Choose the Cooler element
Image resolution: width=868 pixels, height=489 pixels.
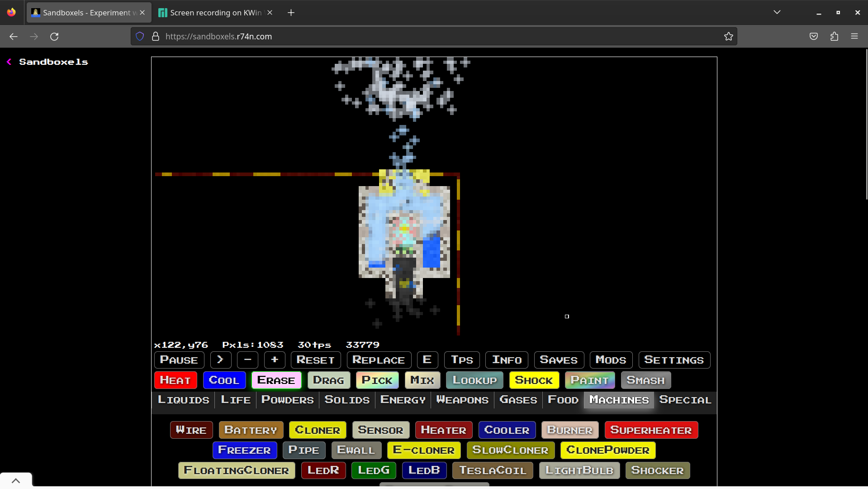[x=507, y=430]
